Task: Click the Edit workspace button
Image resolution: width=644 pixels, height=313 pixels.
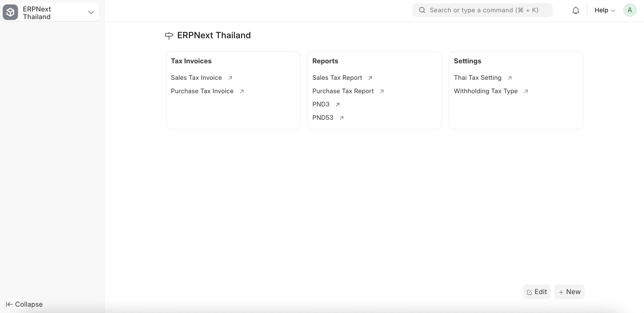Action: tap(537, 292)
